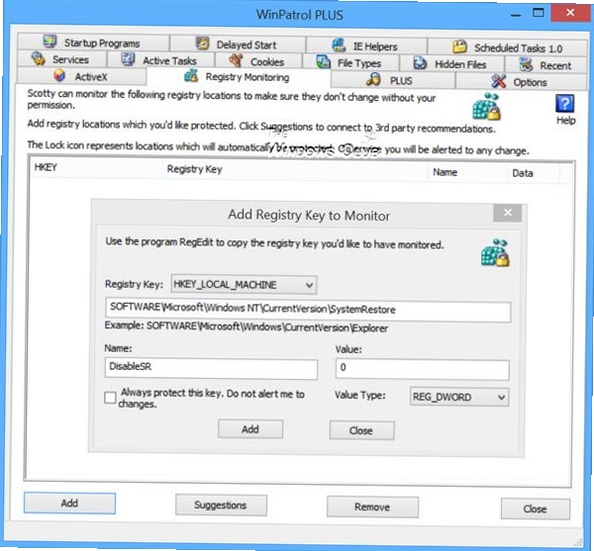Click the Cookies tab icon
The image size is (594, 551).
click(236, 60)
